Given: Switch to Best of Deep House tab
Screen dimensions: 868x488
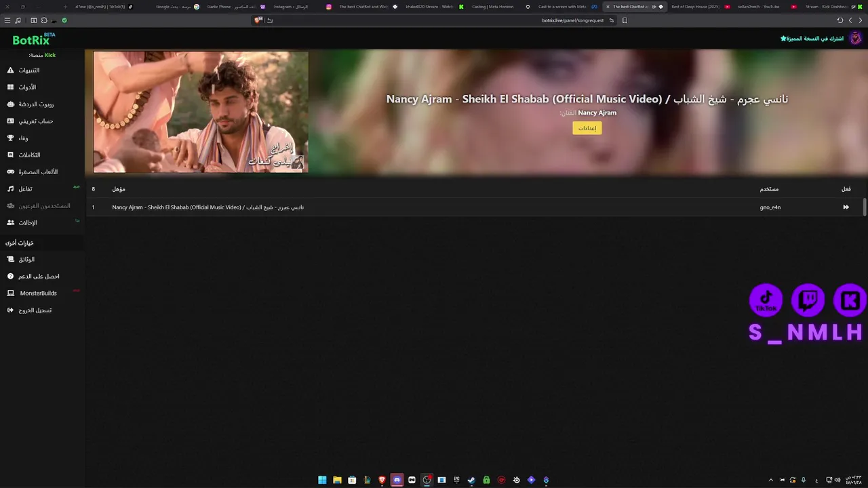Looking at the screenshot, I should pos(700,7).
